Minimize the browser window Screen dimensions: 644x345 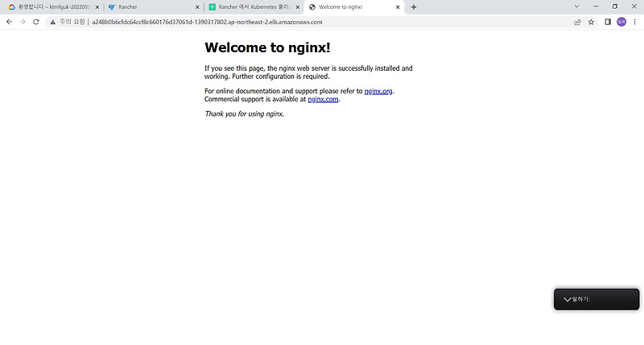[596, 6]
